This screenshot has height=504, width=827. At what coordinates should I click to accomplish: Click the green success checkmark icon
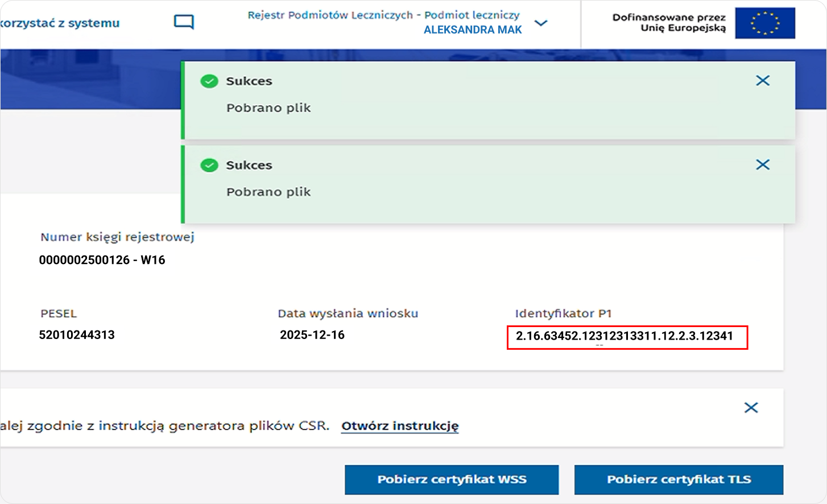pos(209,81)
